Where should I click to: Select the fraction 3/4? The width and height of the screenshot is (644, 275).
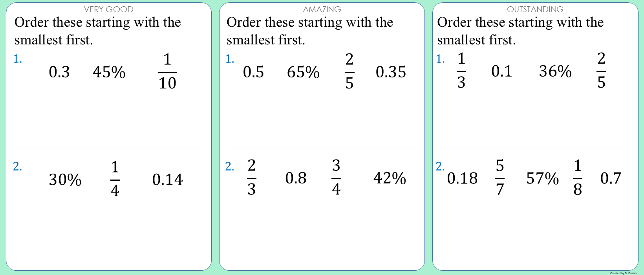click(x=336, y=178)
